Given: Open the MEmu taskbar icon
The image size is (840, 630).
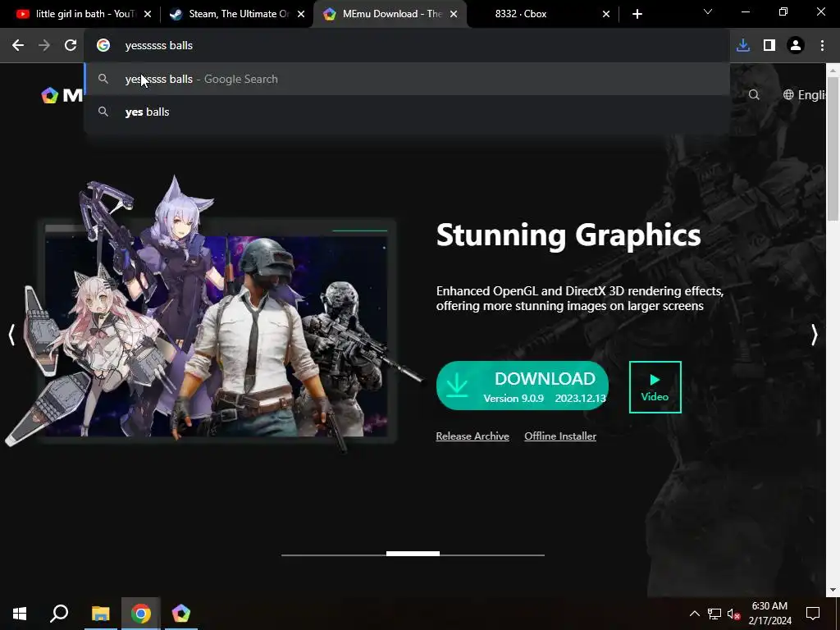Looking at the screenshot, I should point(181,614).
